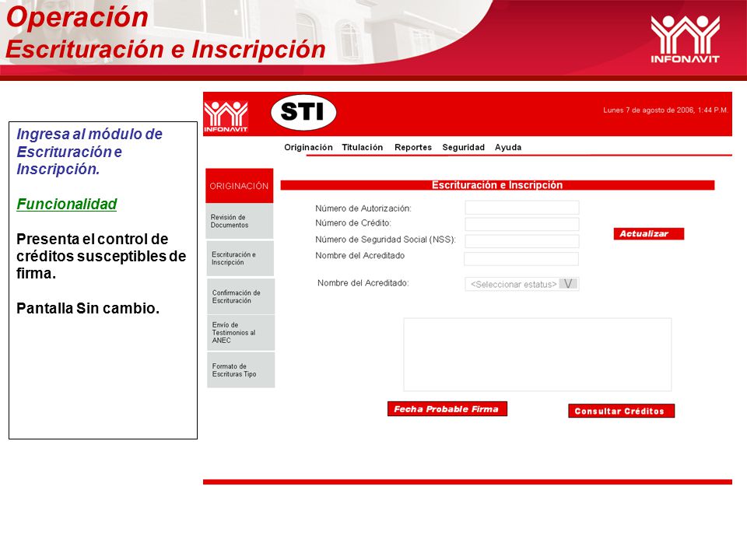This screenshot has width=747, height=560.
Task: Click the INFONAVIT logo in the STI header
Action: pyautogui.click(x=226, y=117)
